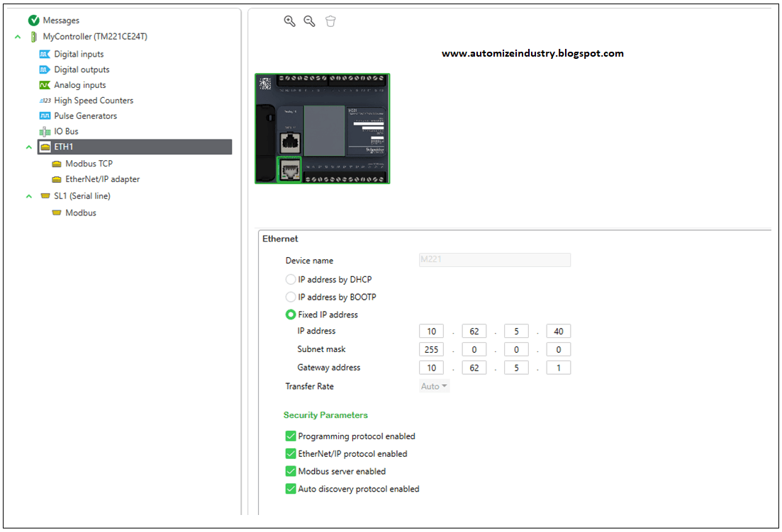This screenshot has height=532, width=782.
Task: Click the ETH1 Ethernet port icon
Action: pos(45,147)
